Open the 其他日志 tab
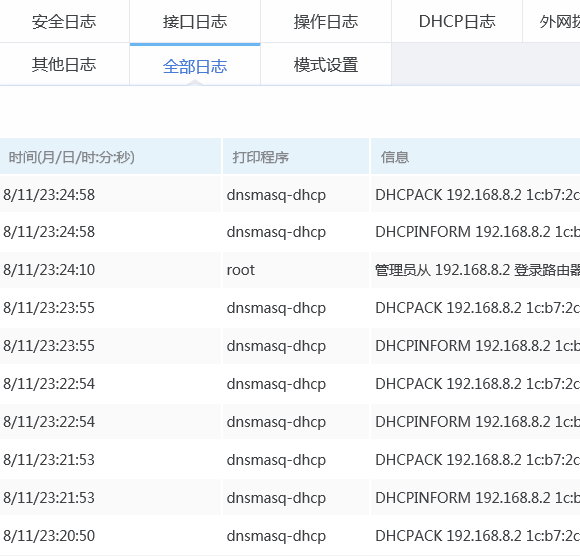The width and height of the screenshot is (580, 557). point(64,64)
